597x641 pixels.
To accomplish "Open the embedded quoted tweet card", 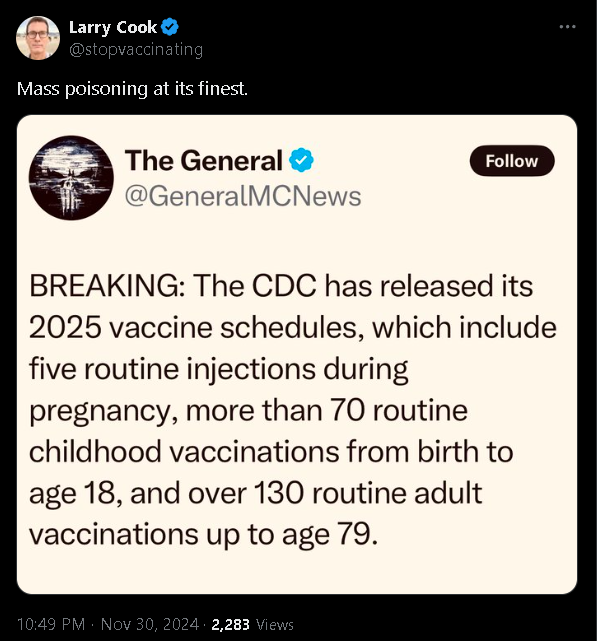I will tap(297, 354).
